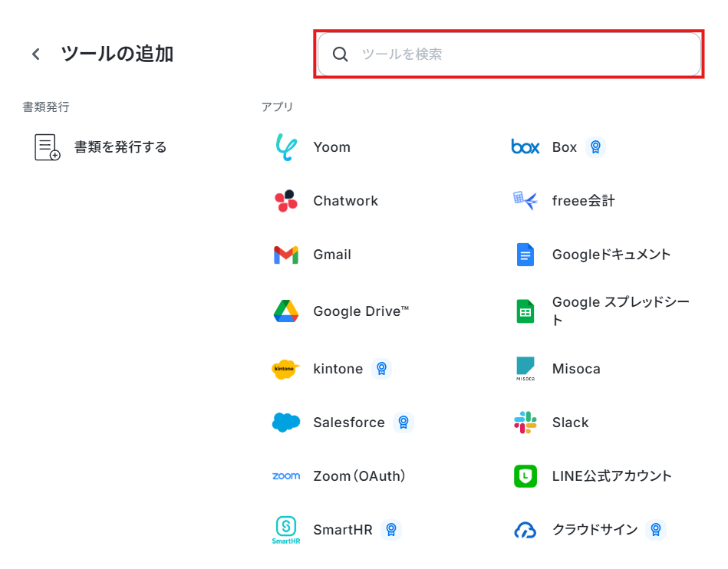Click the Google Drive triangle icon
728x569 pixels.
[286, 311]
